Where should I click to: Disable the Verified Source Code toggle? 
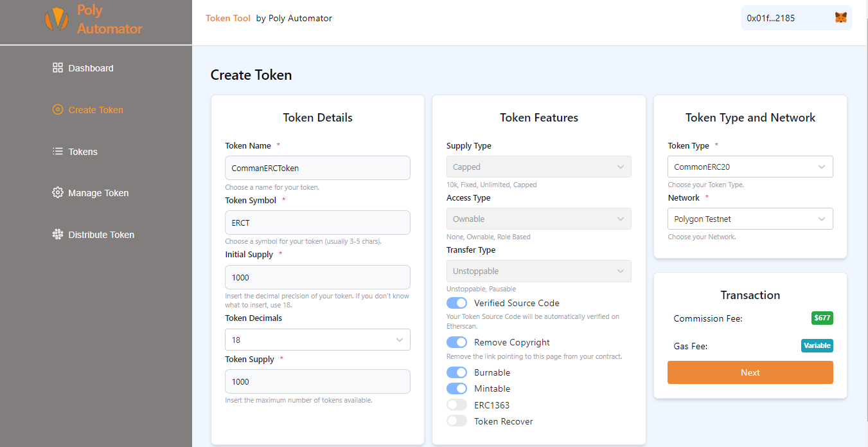457,303
